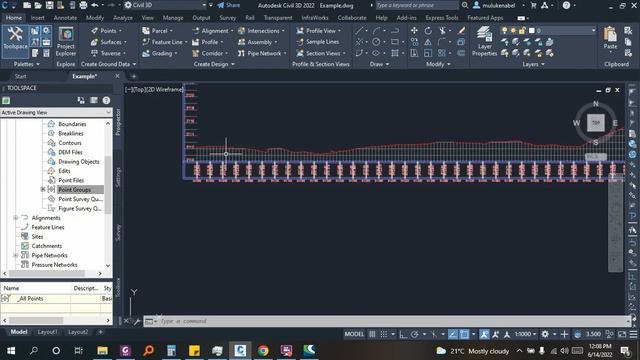The width and height of the screenshot is (640, 360).
Task: Click the Feature Line tool
Action: pos(163,42)
